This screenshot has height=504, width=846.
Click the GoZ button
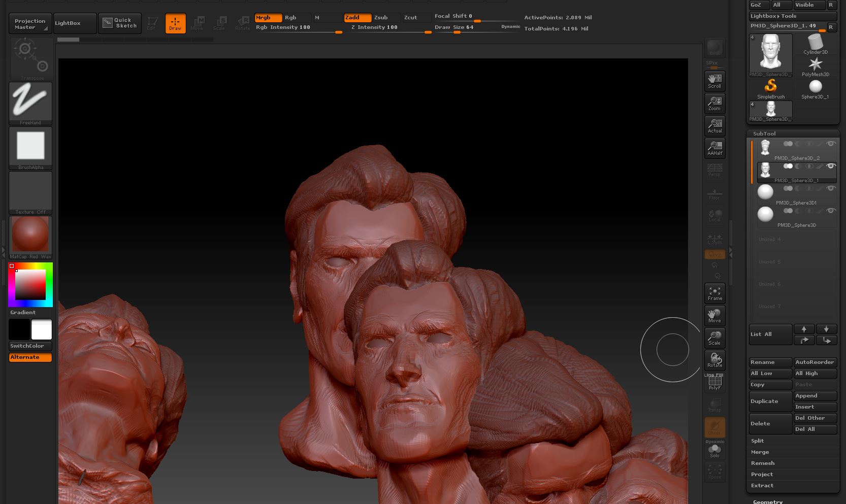pyautogui.click(x=759, y=5)
